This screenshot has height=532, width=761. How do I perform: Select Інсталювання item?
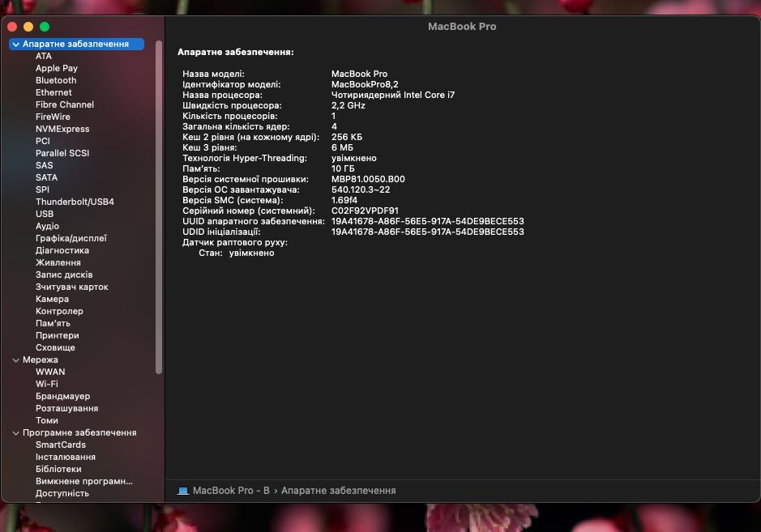pos(66,457)
